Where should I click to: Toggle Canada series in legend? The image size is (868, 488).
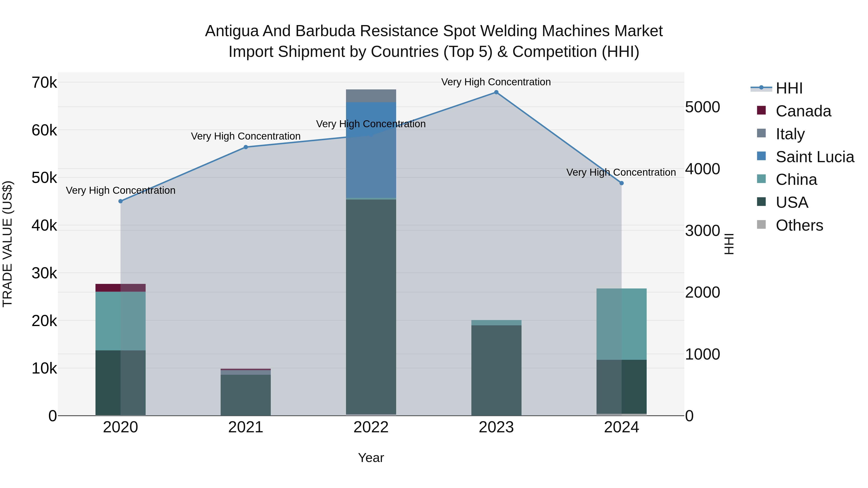[794, 111]
